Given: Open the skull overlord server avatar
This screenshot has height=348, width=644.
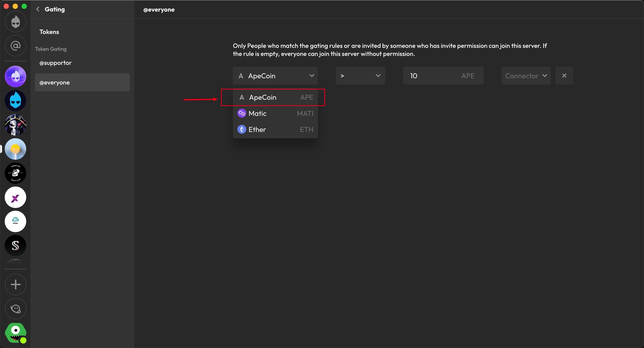Looking at the screenshot, I should click(x=15, y=125).
